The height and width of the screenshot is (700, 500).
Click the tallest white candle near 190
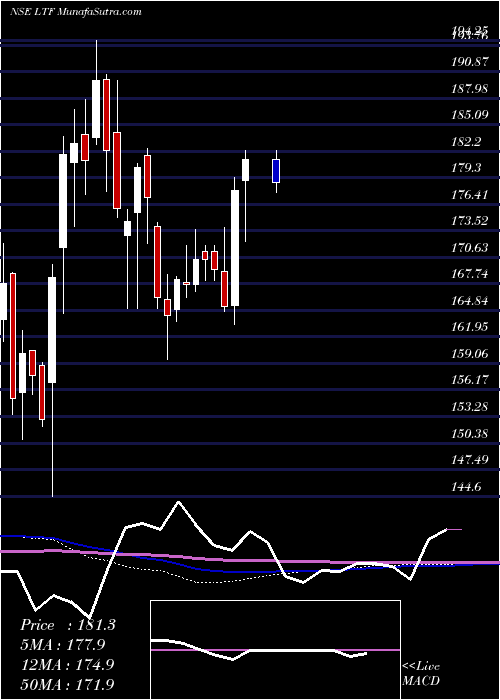[x=96, y=109]
